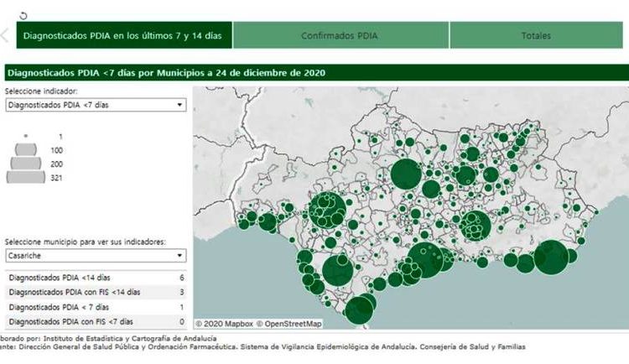This screenshot has width=629, height=364.
Task: Open the Totales tab
Action: click(535, 36)
